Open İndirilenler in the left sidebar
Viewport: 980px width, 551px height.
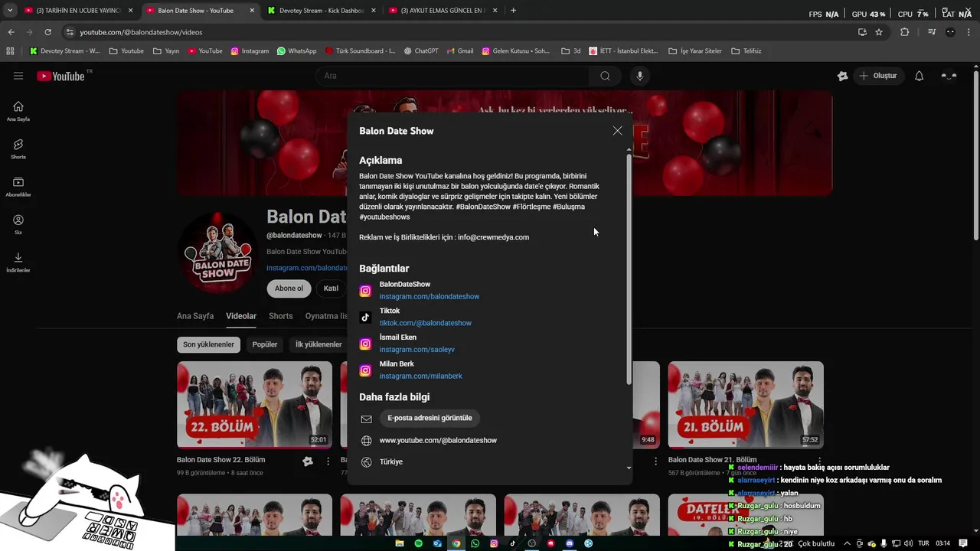(x=18, y=262)
